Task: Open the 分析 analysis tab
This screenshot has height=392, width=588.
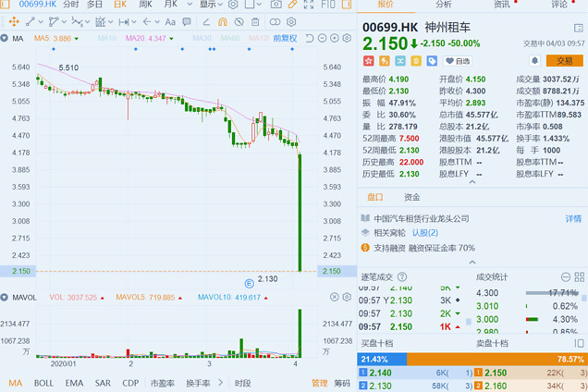Action: point(443,4)
